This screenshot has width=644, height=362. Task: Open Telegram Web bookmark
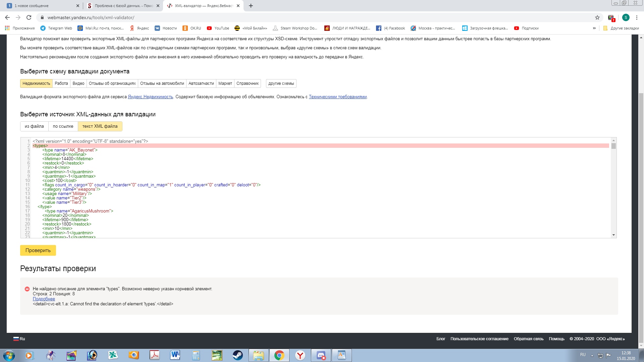click(x=56, y=28)
